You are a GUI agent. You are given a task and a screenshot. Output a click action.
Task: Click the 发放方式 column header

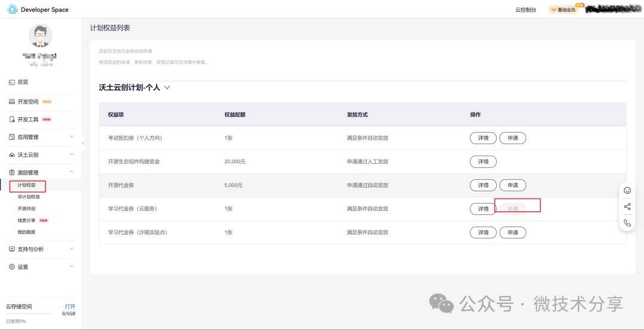(x=357, y=114)
